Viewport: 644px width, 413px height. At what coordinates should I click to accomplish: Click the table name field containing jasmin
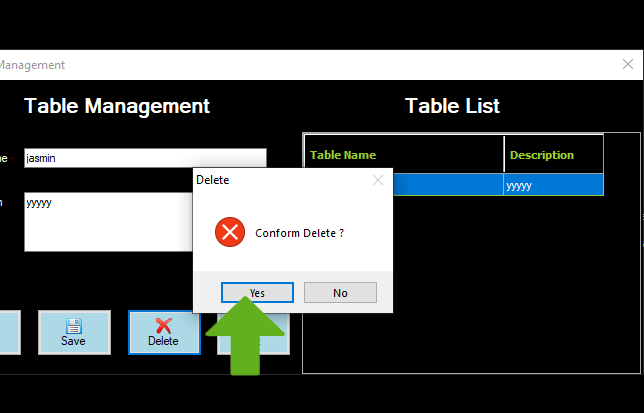coord(144,158)
